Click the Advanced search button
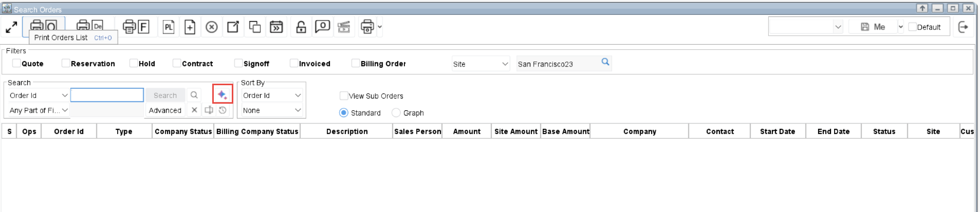Image resolution: width=980 pixels, height=212 pixels. click(x=165, y=110)
